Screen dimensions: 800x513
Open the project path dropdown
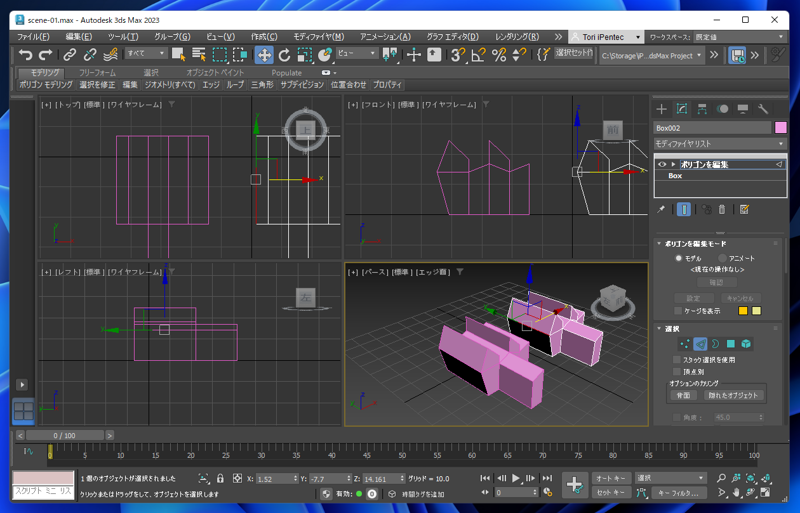pyautogui.click(x=652, y=56)
